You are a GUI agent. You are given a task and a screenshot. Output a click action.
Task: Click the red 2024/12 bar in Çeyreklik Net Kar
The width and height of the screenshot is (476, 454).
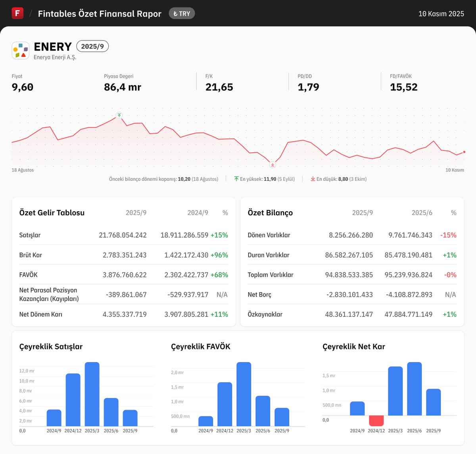pos(376,421)
